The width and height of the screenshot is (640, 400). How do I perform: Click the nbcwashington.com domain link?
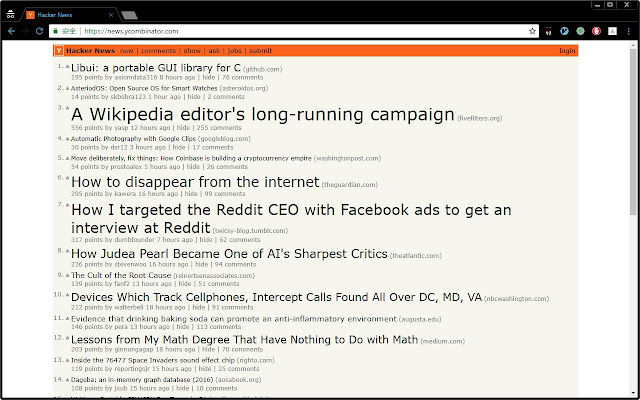pos(516,299)
